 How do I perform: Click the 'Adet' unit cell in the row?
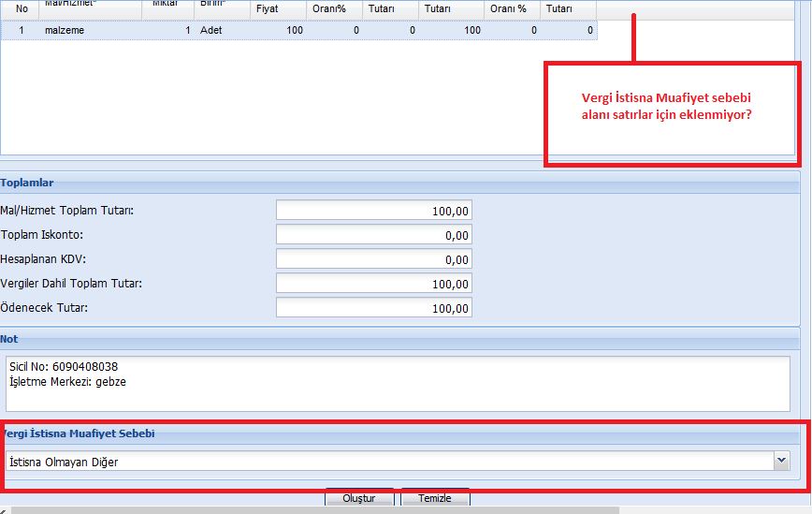click(221, 30)
